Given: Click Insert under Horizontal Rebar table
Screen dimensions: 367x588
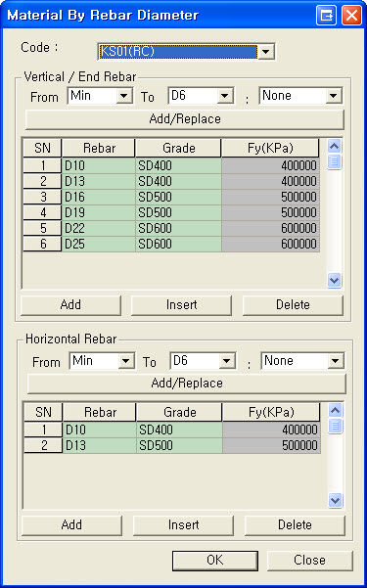Looking at the screenshot, I should click(183, 525).
